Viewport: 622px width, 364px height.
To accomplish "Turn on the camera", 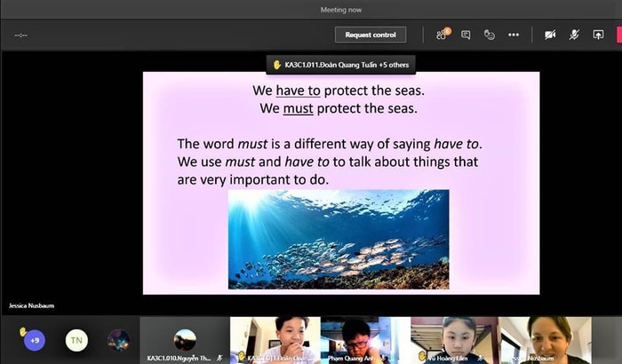I will click(x=550, y=35).
